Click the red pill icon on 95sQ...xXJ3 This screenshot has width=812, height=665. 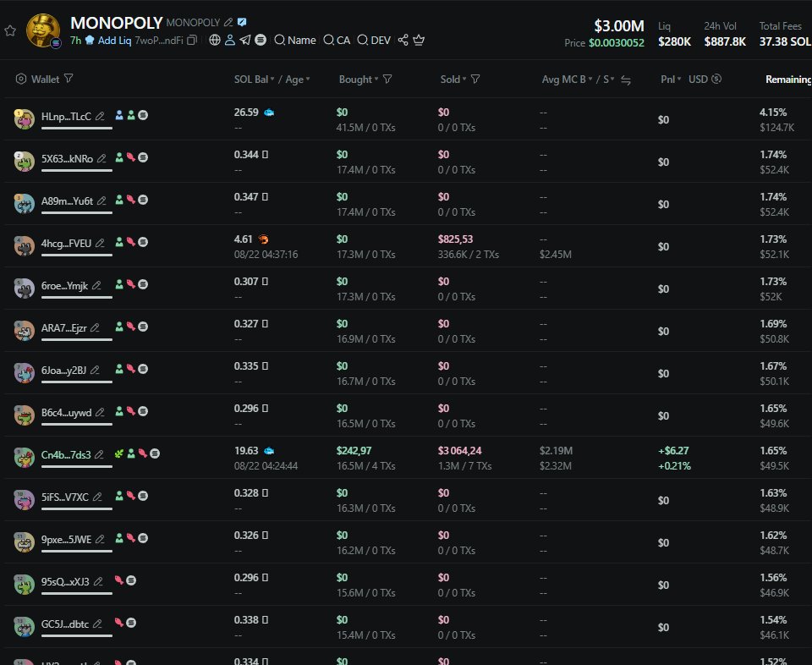coord(119,580)
